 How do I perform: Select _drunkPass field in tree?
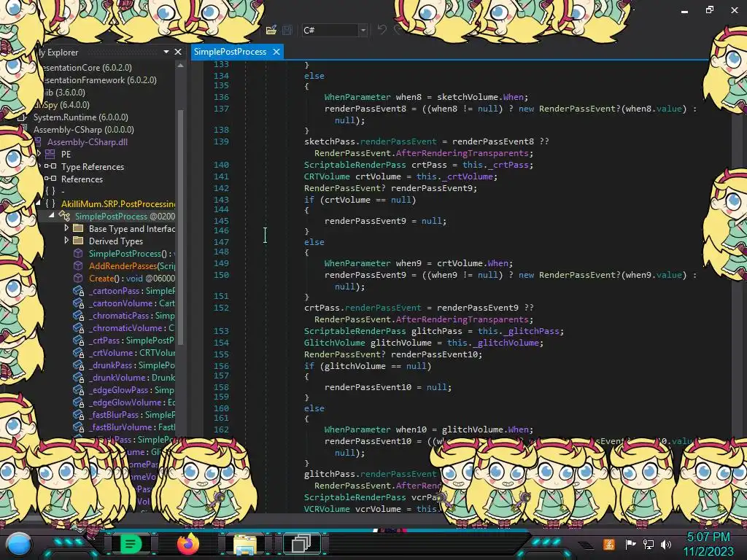[x=132, y=365]
